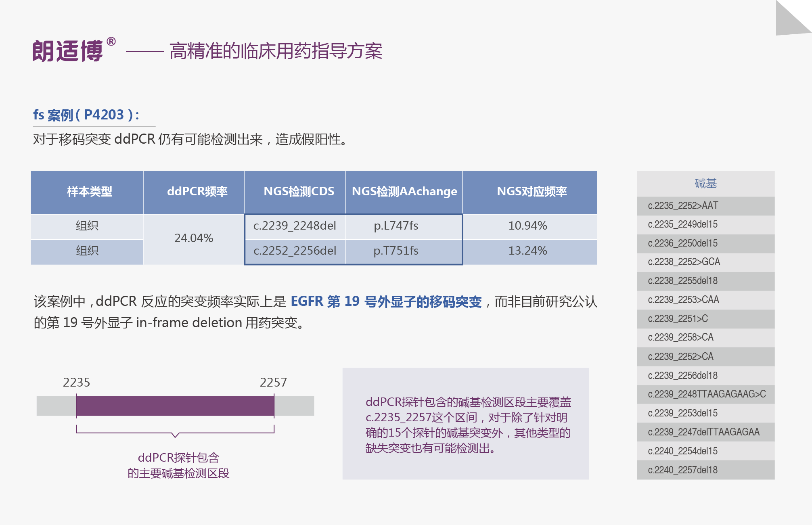Click the highlighted text EGFR 第 19 号外显子的移码突变

click(386, 301)
